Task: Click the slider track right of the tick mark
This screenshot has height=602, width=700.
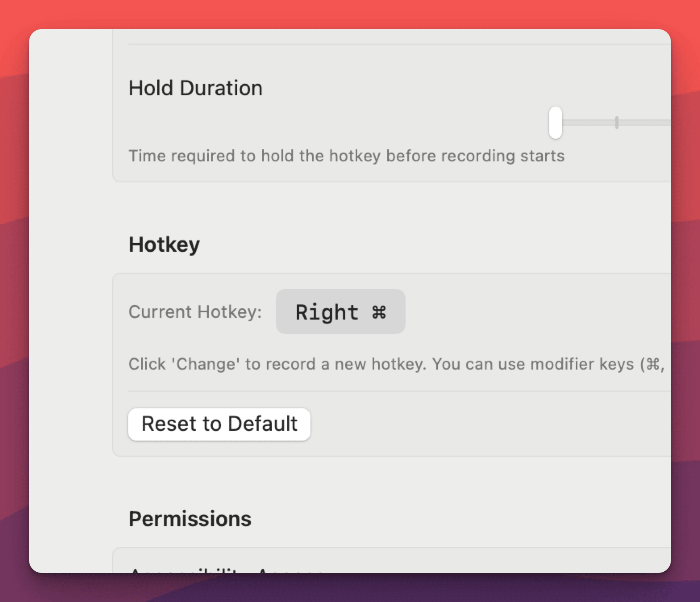Action: click(x=645, y=123)
